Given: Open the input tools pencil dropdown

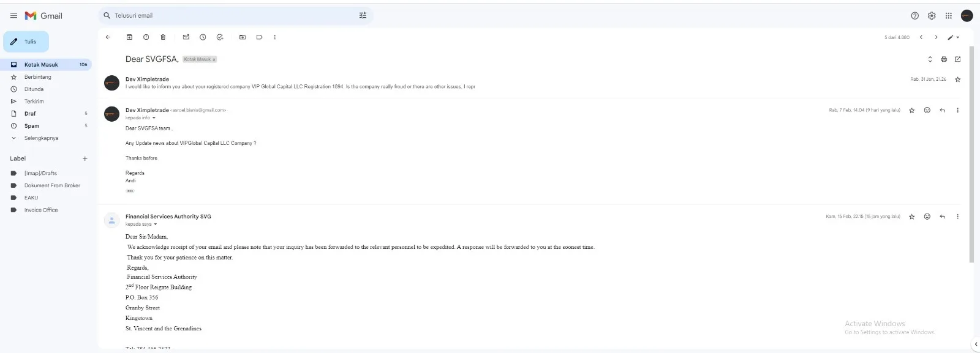Looking at the screenshot, I should click(x=954, y=37).
